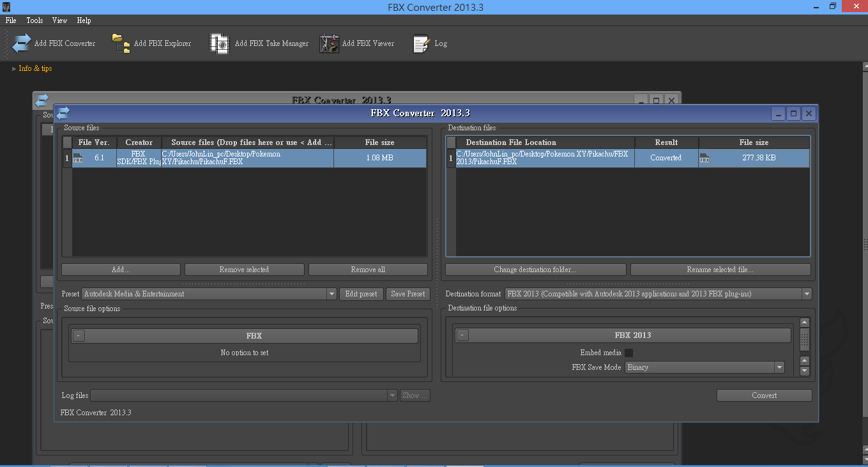
Task: Select the PikachuF.FBX source file path cell
Action: coord(247,158)
